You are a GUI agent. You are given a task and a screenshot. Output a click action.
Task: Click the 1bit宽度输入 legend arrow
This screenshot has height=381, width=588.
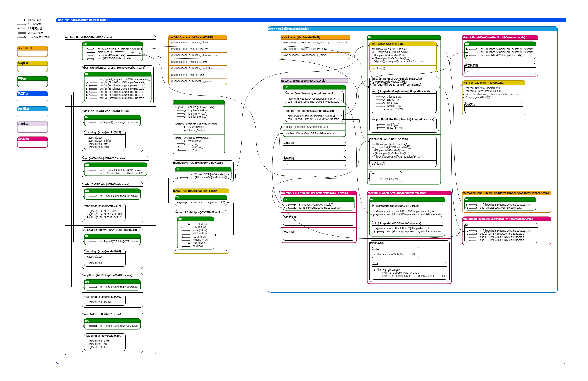click(22, 20)
